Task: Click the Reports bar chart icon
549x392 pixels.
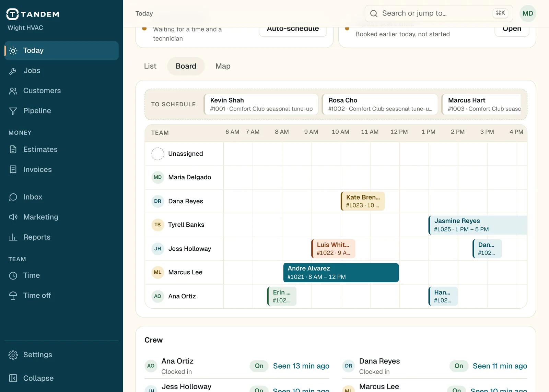Action: pyautogui.click(x=13, y=237)
